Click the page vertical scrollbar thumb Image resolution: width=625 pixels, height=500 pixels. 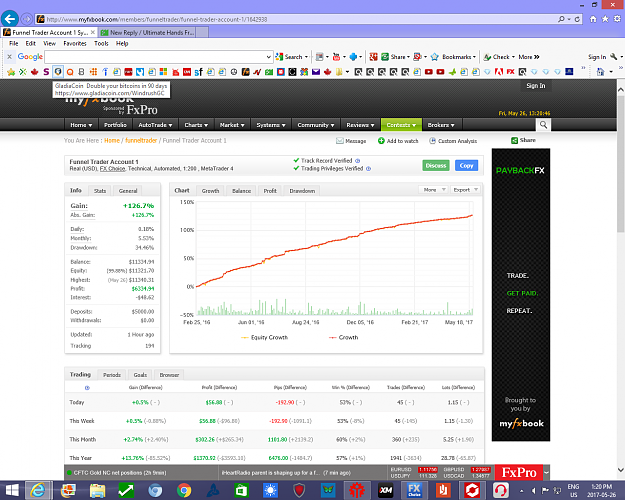click(621, 163)
